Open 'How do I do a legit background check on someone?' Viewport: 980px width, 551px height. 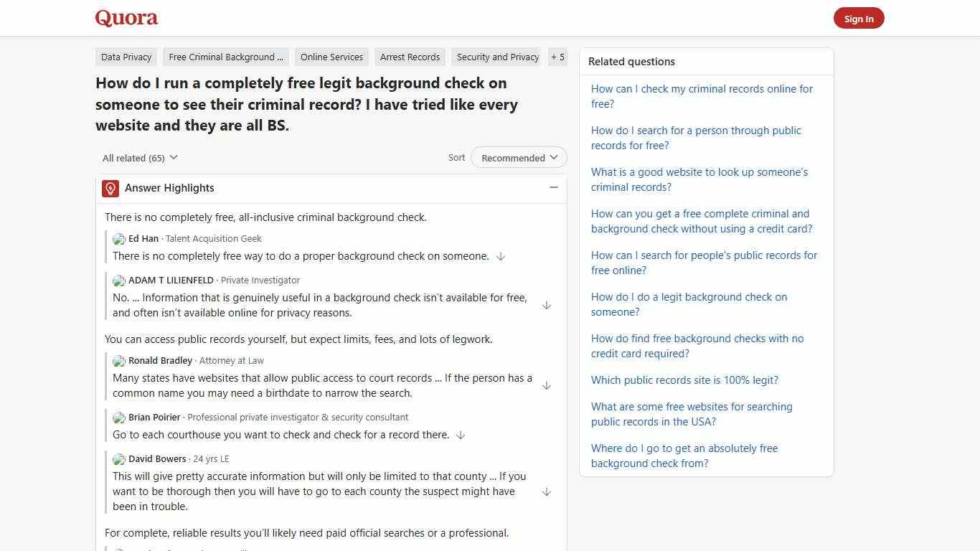coord(689,304)
